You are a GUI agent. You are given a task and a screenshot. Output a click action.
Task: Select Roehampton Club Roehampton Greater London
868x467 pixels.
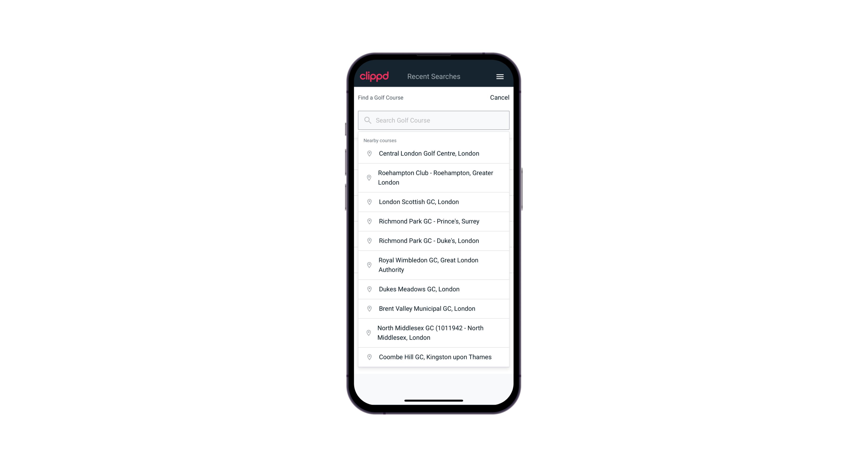tap(434, 178)
